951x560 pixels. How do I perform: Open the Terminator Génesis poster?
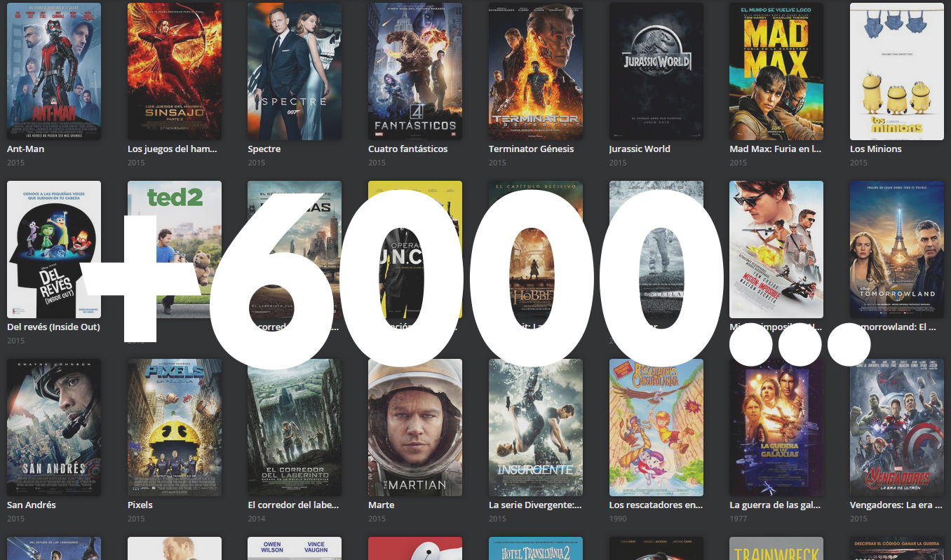[536, 71]
